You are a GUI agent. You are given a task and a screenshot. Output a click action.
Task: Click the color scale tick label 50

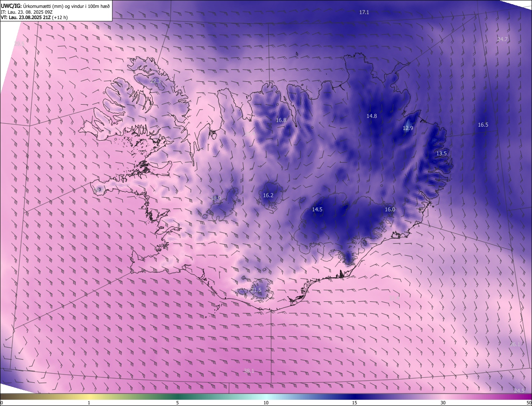pos(529,403)
